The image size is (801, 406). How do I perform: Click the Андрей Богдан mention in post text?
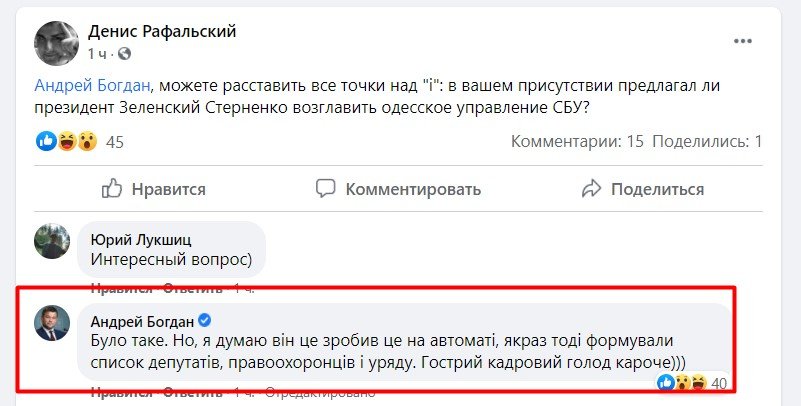[x=95, y=87]
